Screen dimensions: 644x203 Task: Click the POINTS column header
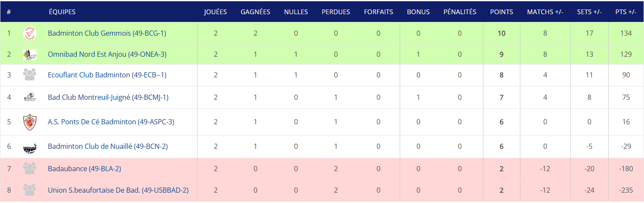click(x=501, y=12)
